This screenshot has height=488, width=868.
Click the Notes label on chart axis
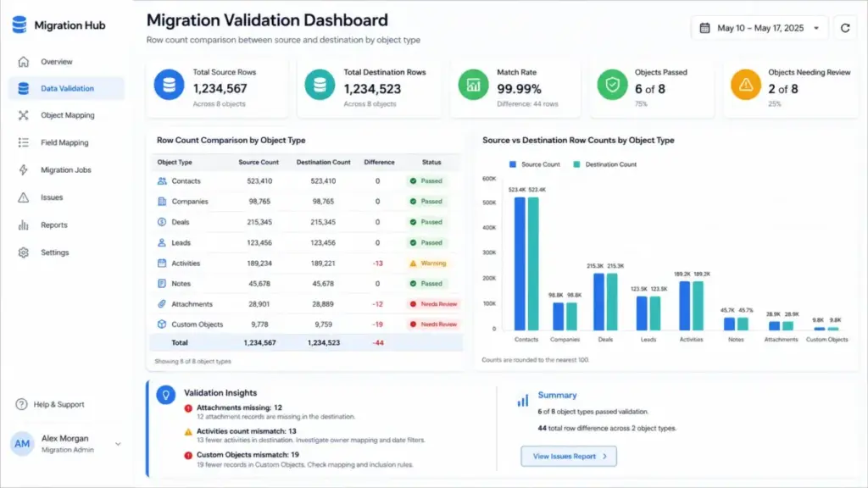pyautogui.click(x=736, y=339)
